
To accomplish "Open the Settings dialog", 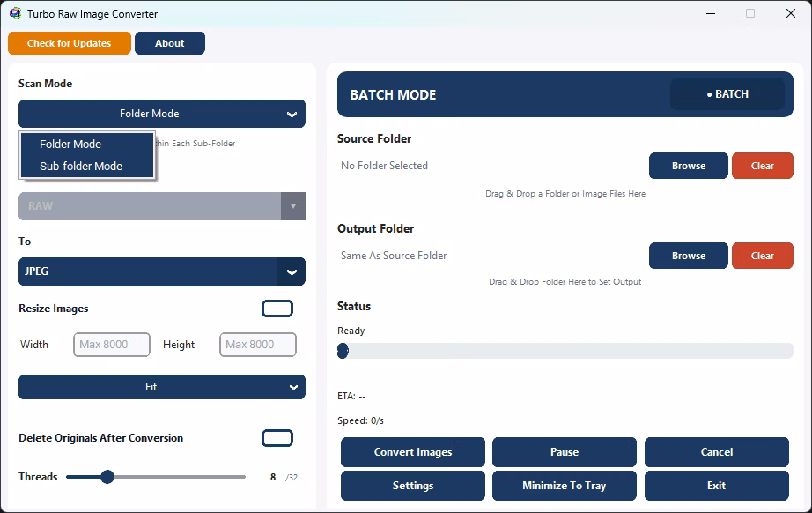I will [413, 486].
